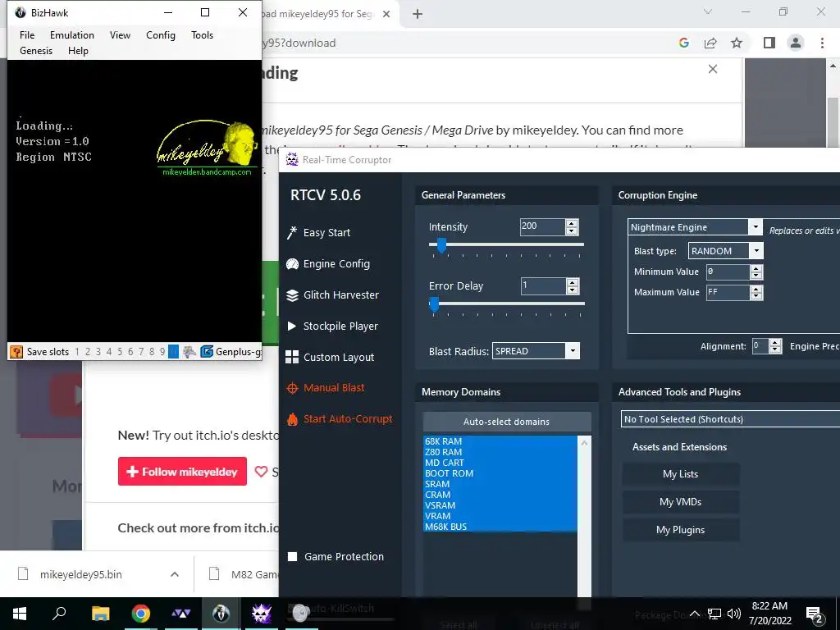The image size is (840, 630).
Task: Open the Chrome three-dot menu
Action: tap(822, 43)
